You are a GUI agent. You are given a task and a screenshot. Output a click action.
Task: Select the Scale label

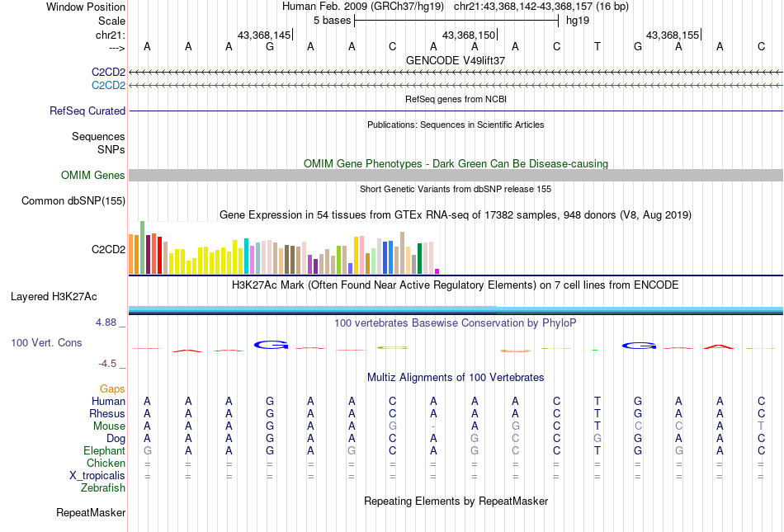click(x=111, y=21)
